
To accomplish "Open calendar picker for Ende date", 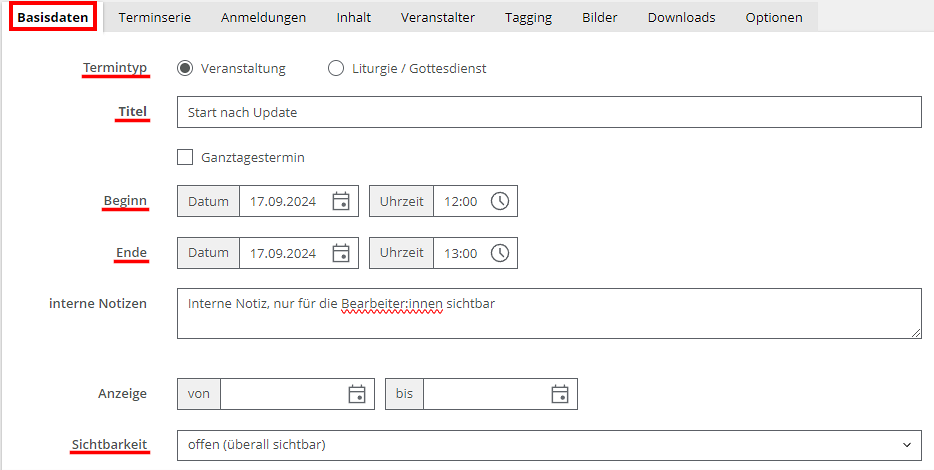I will [x=341, y=253].
